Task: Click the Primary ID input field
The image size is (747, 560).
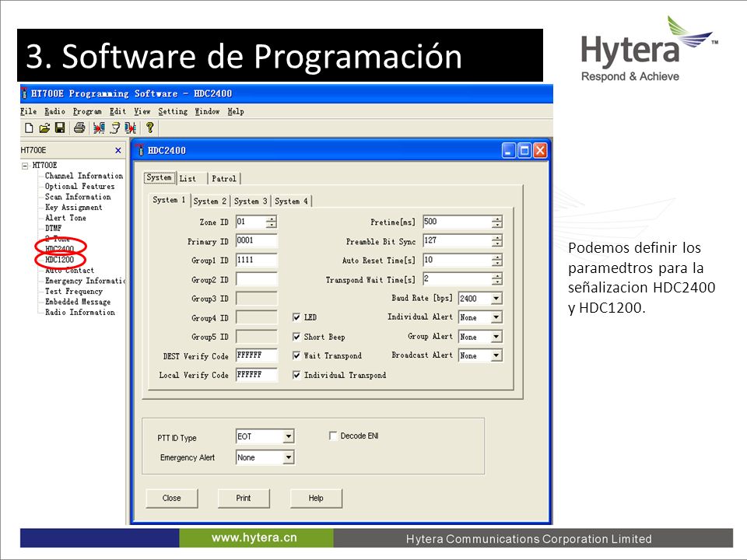Action: coord(256,241)
